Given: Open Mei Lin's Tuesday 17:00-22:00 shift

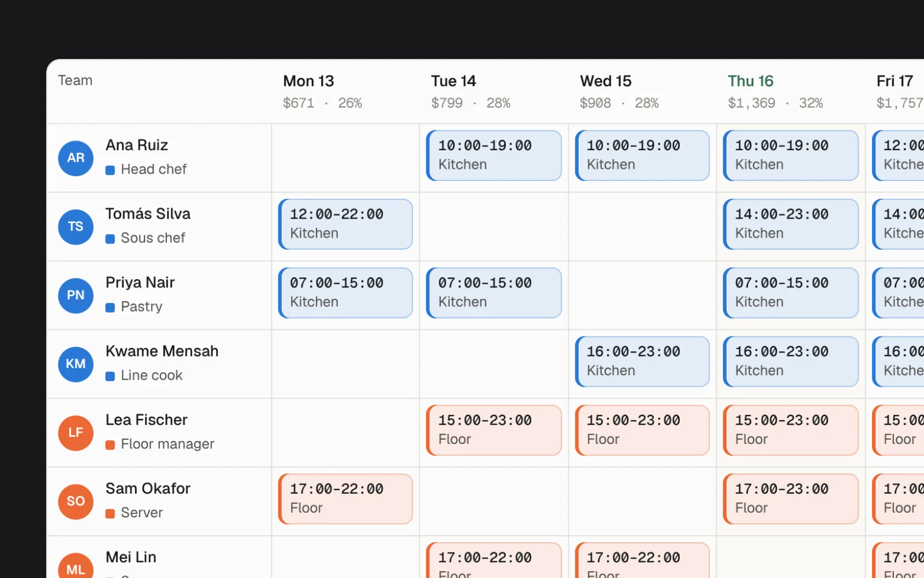Looking at the screenshot, I should pos(494,561).
